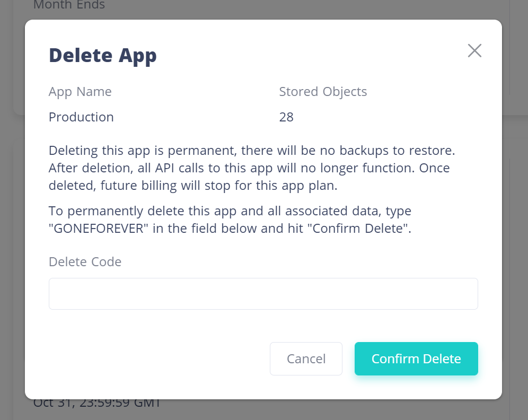The image size is (528, 420).
Task: Click Confirm Delete button
Action: pyautogui.click(x=416, y=358)
